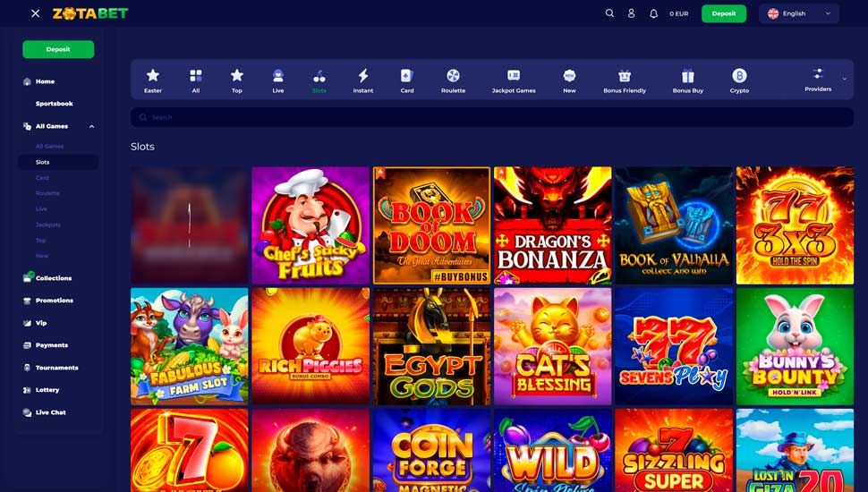Click the game search field
The width and height of the screenshot is (868, 492).
(x=491, y=117)
